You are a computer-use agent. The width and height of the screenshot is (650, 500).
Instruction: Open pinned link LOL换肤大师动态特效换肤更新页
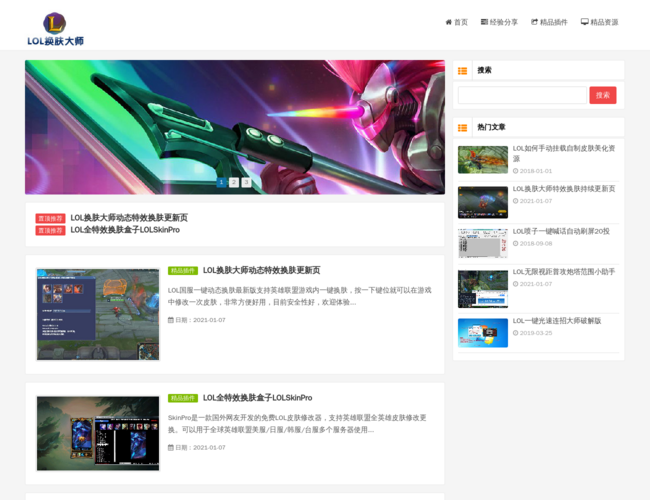pos(129,218)
